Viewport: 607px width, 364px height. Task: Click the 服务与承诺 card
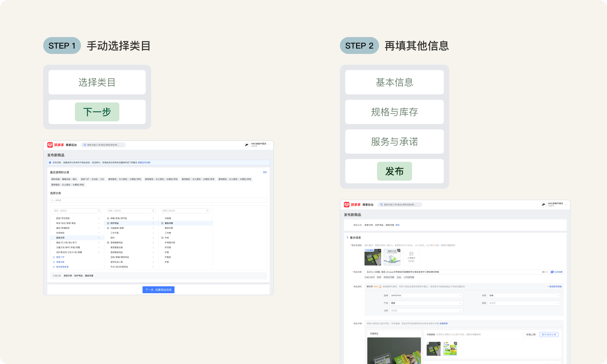(x=395, y=142)
